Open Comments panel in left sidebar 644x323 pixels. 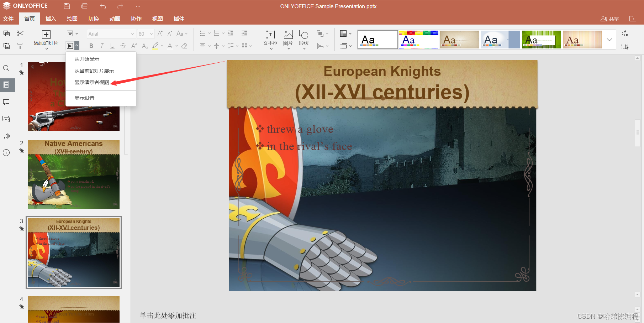[6, 102]
